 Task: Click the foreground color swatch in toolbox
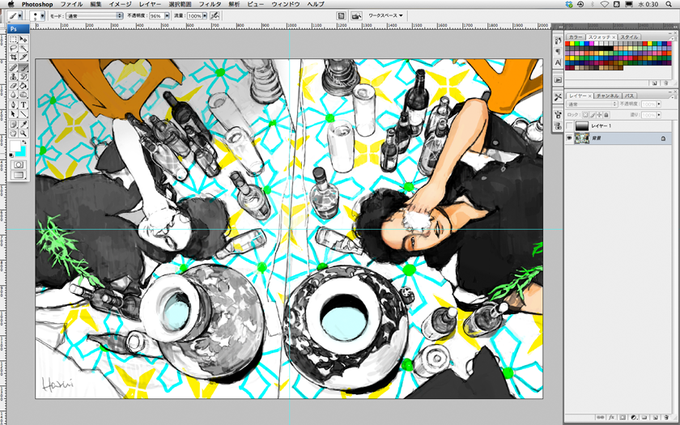coord(14,145)
